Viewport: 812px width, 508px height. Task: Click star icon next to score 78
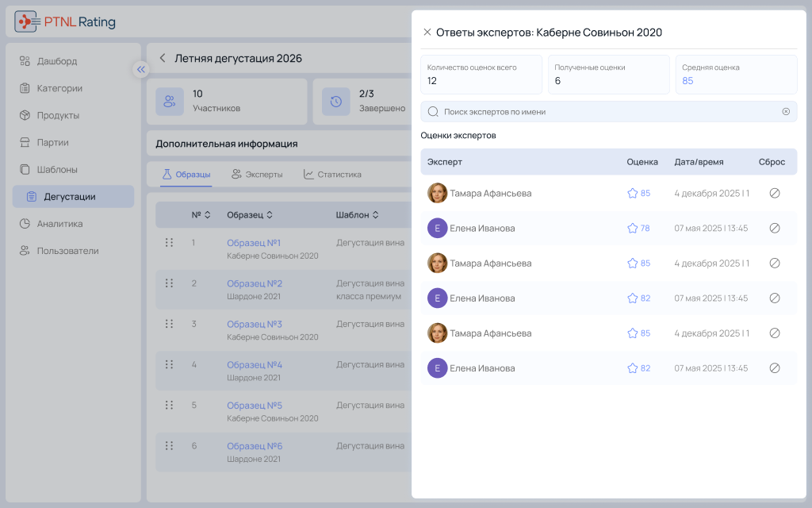(x=632, y=228)
